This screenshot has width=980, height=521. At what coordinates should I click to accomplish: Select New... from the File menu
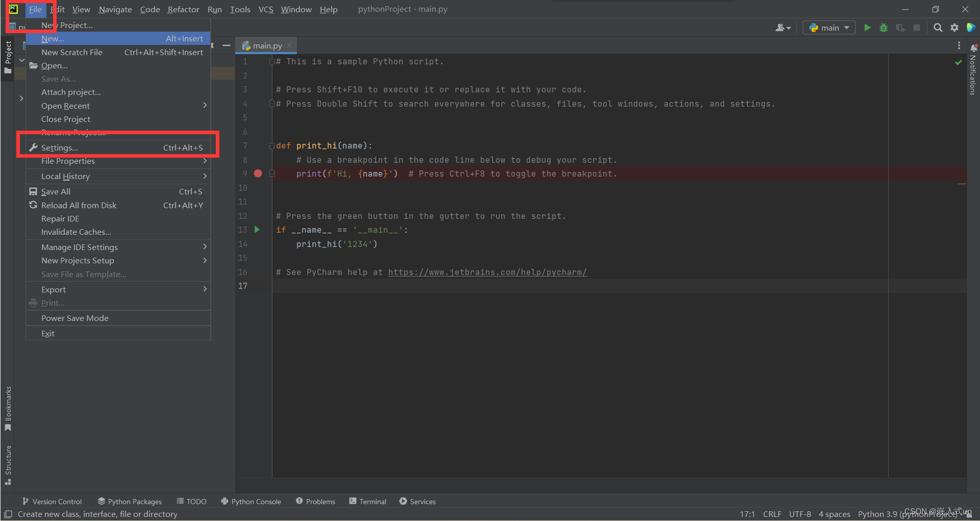pyautogui.click(x=118, y=38)
